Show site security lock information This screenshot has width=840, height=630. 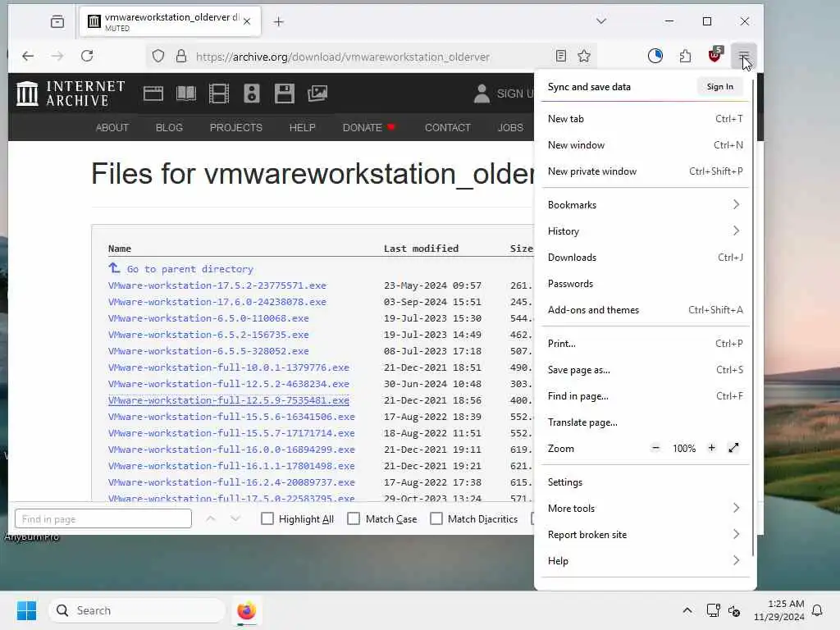click(x=181, y=57)
